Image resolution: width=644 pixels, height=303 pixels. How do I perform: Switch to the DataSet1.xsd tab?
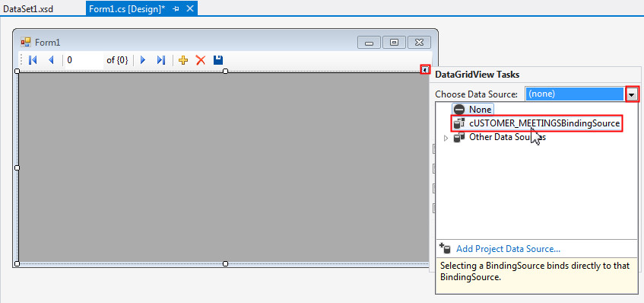click(28, 8)
